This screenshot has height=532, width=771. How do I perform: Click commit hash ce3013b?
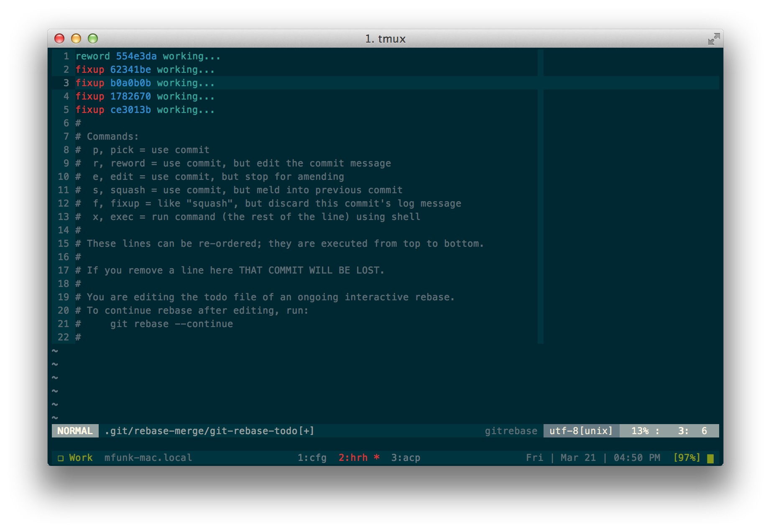click(x=130, y=110)
